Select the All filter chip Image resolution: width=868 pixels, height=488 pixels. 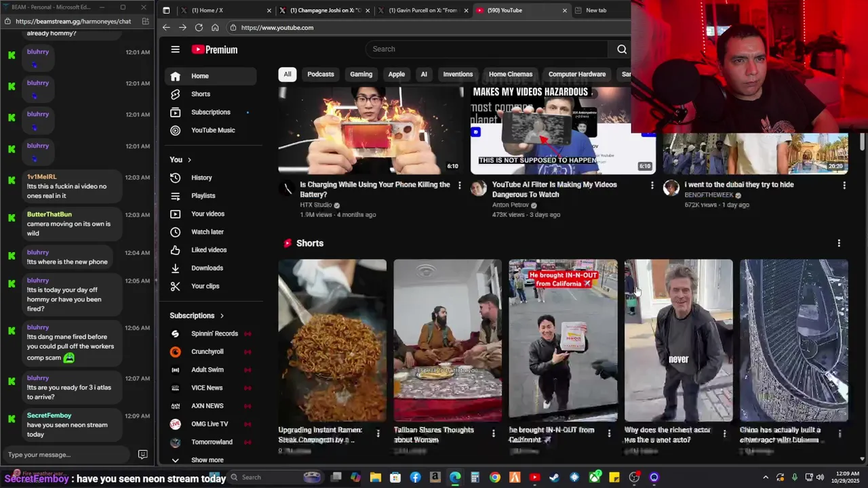(x=288, y=75)
